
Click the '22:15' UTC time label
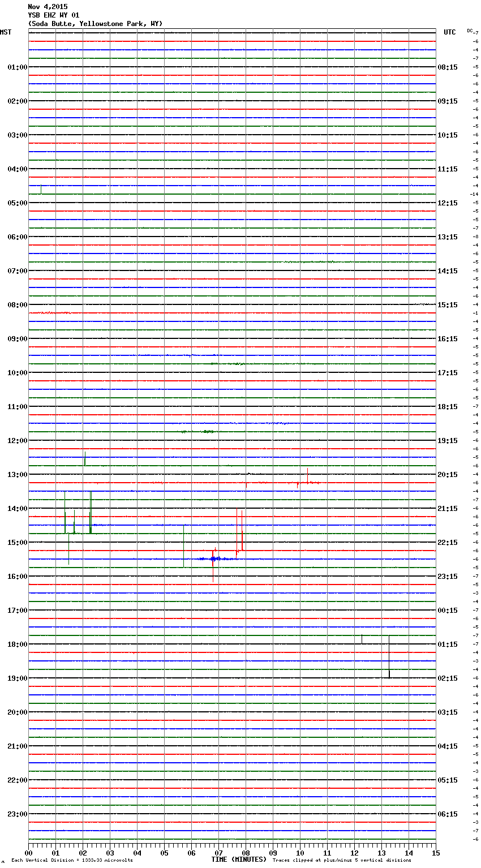click(448, 543)
